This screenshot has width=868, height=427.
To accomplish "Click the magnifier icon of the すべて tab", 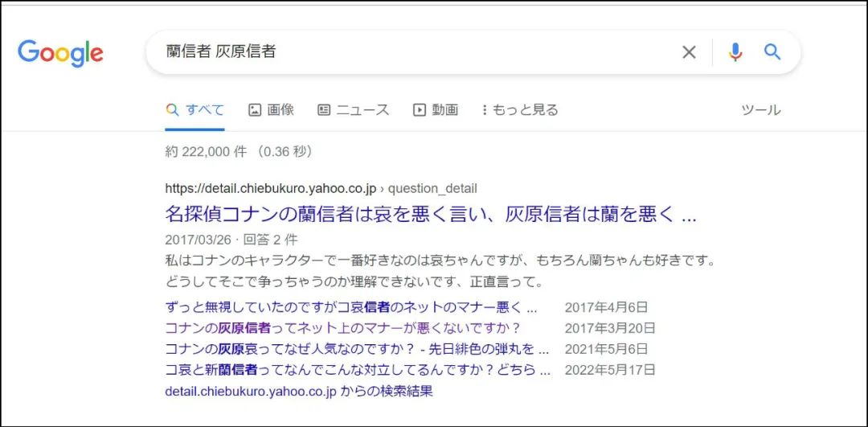I will 172,109.
